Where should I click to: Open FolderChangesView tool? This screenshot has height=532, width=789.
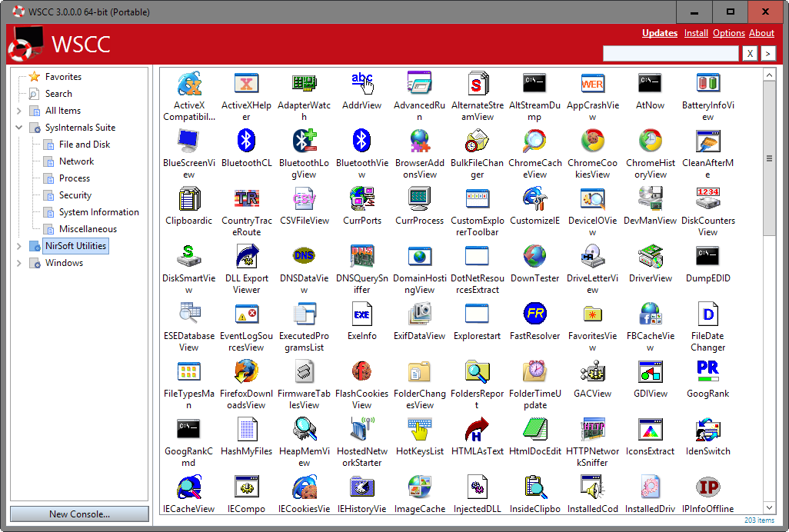419,371
